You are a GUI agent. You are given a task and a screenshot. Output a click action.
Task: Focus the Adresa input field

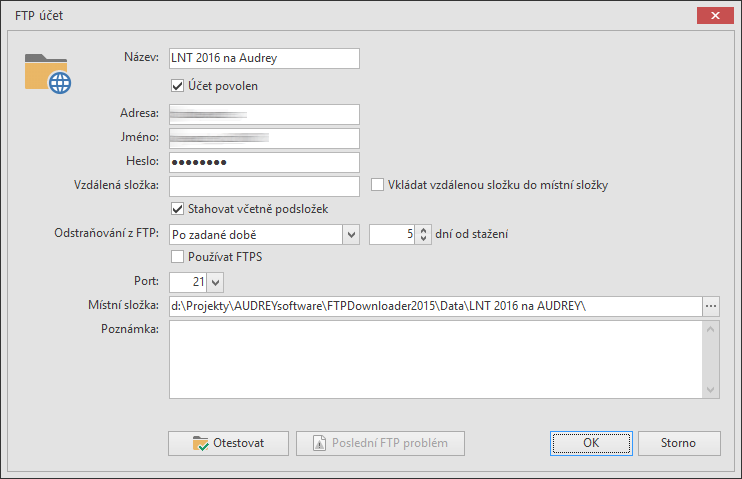click(x=264, y=114)
